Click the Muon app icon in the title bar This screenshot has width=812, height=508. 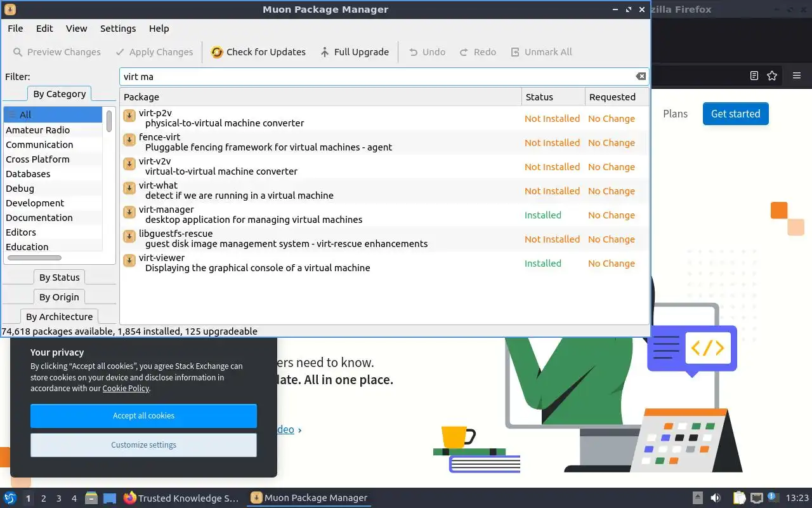10,10
